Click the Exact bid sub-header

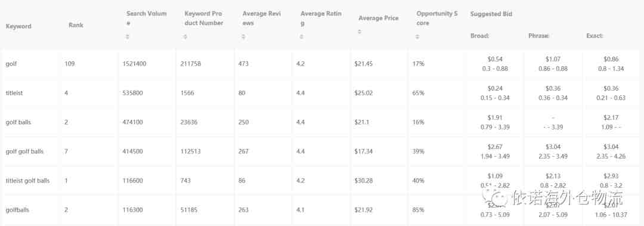pyautogui.click(x=595, y=36)
